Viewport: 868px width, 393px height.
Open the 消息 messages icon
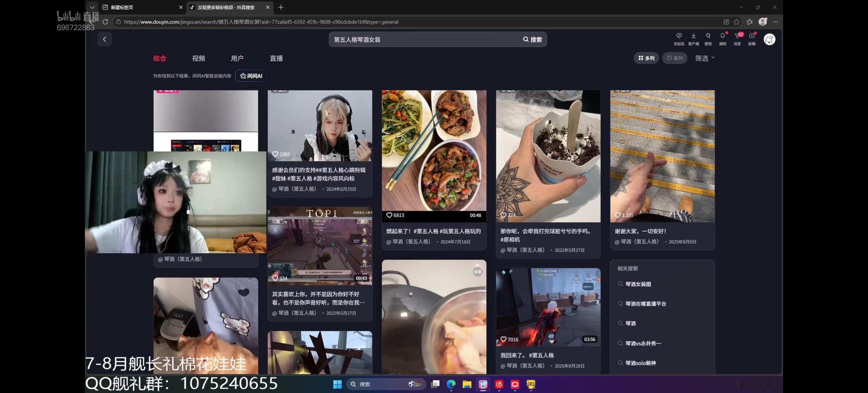(737, 39)
